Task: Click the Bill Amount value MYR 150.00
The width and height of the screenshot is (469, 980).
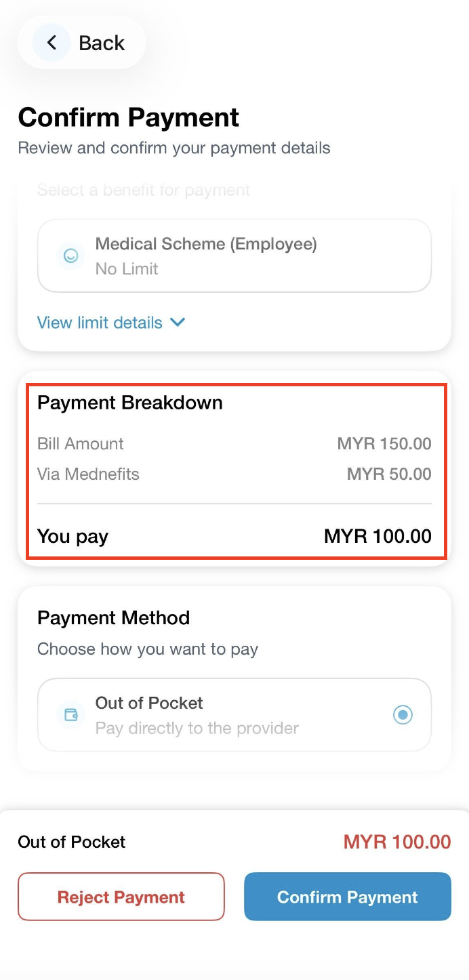Action: click(x=384, y=444)
